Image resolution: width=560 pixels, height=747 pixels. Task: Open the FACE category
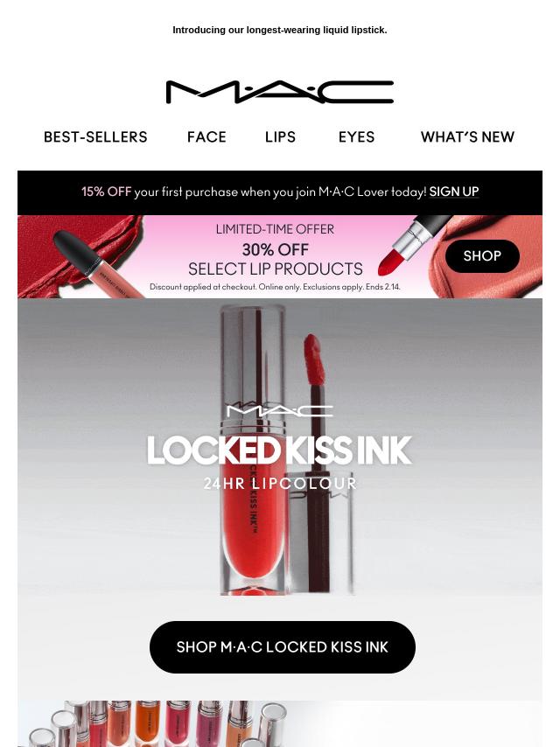coord(206,137)
